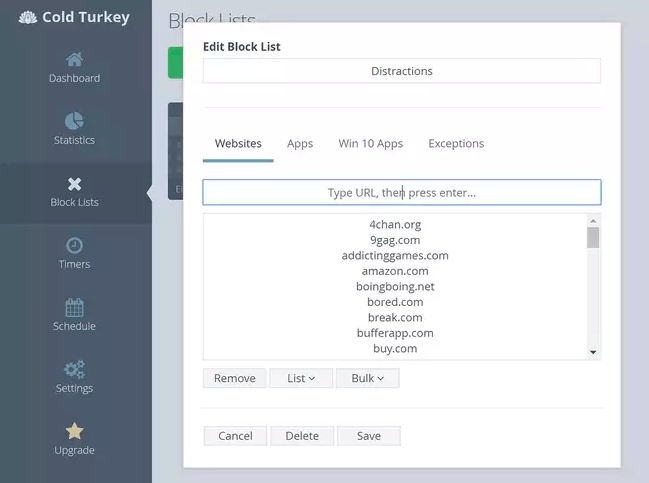Edit the Distractions list name field
649x483 pixels.
click(401, 71)
